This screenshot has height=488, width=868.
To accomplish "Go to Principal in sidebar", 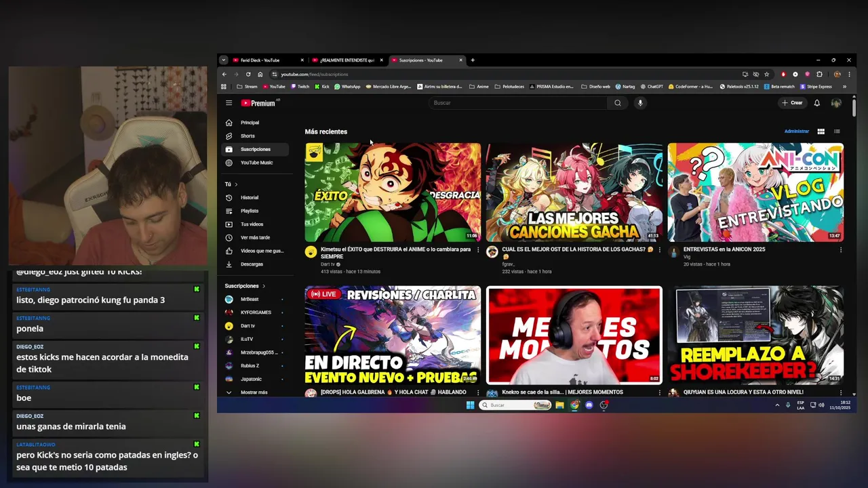I will click(256, 123).
